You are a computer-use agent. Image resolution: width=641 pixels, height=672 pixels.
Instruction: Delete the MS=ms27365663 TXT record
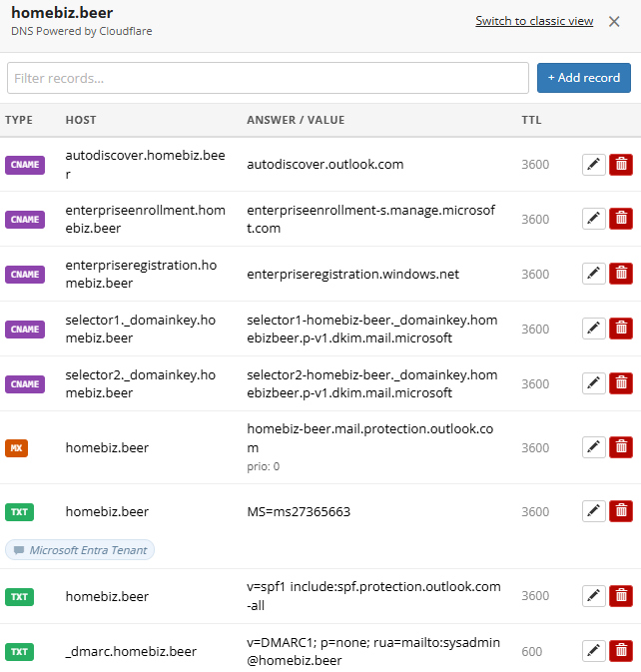point(621,511)
